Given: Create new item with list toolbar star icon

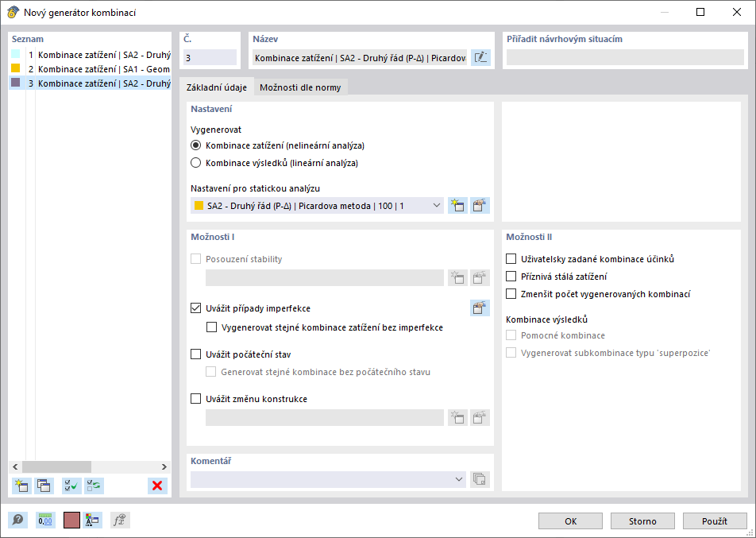Looking at the screenshot, I should pos(21,486).
